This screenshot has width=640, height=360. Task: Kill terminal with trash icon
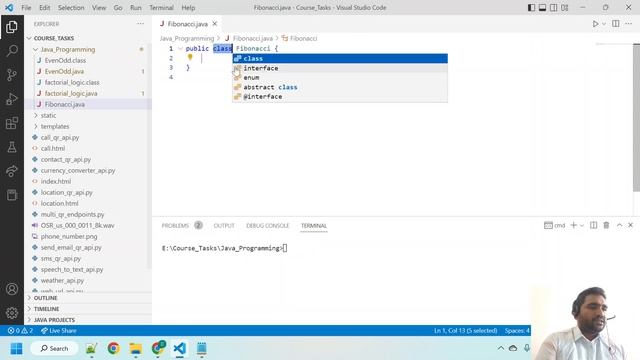(x=606, y=225)
